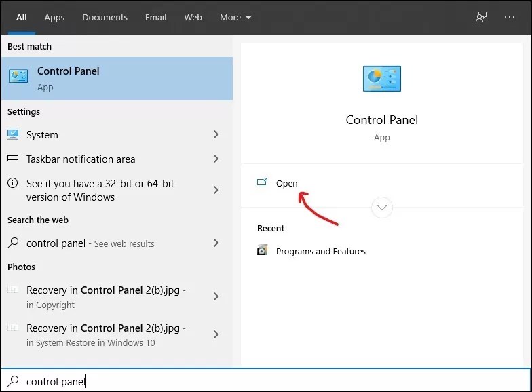Open See if you have 32-bit or 64-bit result
This screenshot has height=392, width=532.
click(x=117, y=190)
